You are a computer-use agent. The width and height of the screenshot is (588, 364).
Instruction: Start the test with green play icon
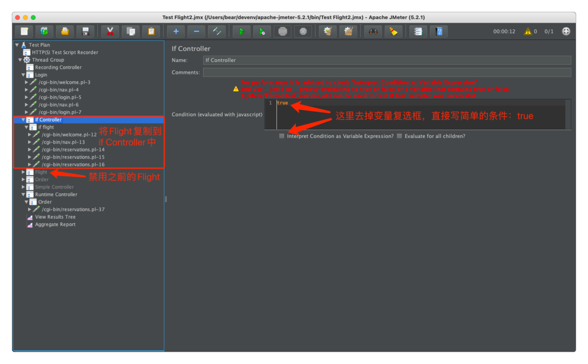(x=242, y=31)
